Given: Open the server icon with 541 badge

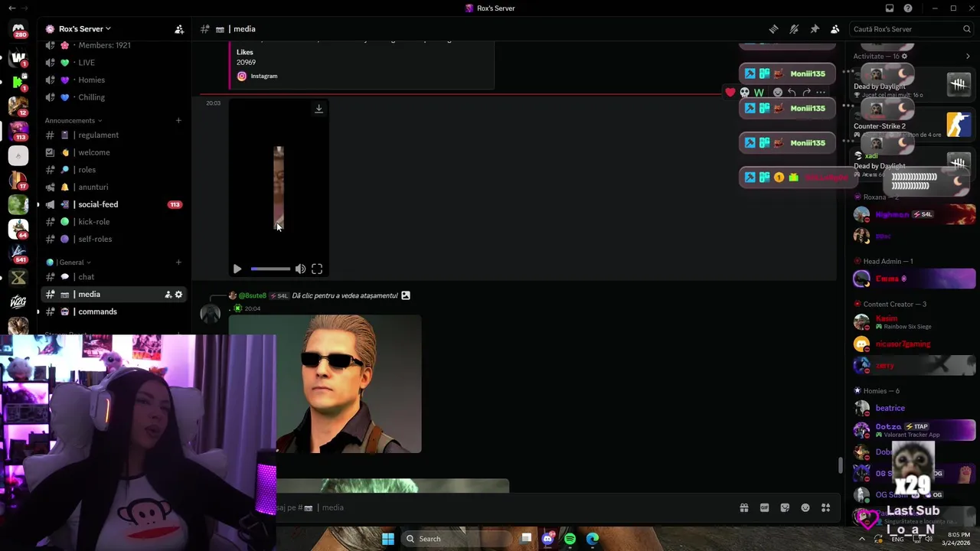Looking at the screenshot, I should [18, 253].
